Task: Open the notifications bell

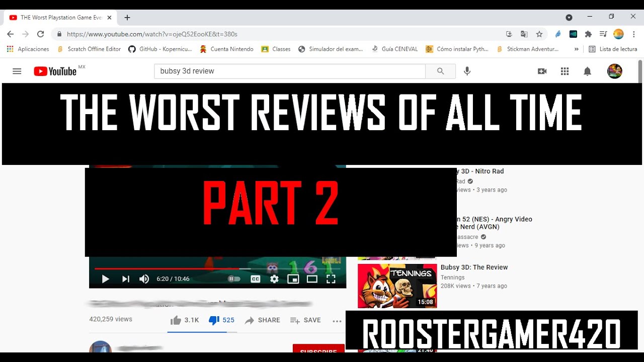Action: pos(587,71)
